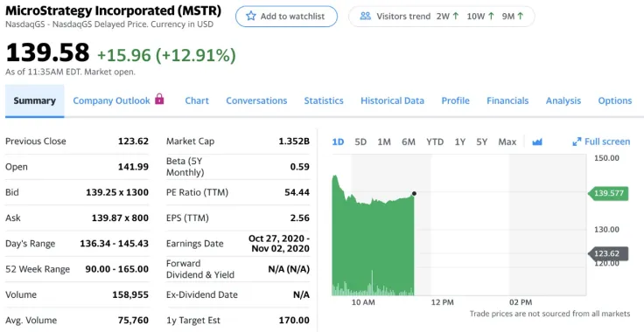
Task: Click the current price dot on chart
Action: click(x=414, y=193)
